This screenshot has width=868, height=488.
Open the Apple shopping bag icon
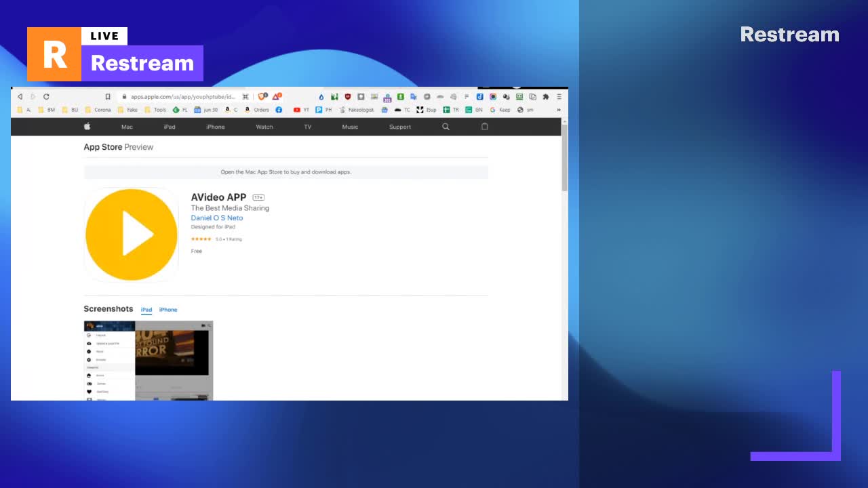click(x=484, y=127)
